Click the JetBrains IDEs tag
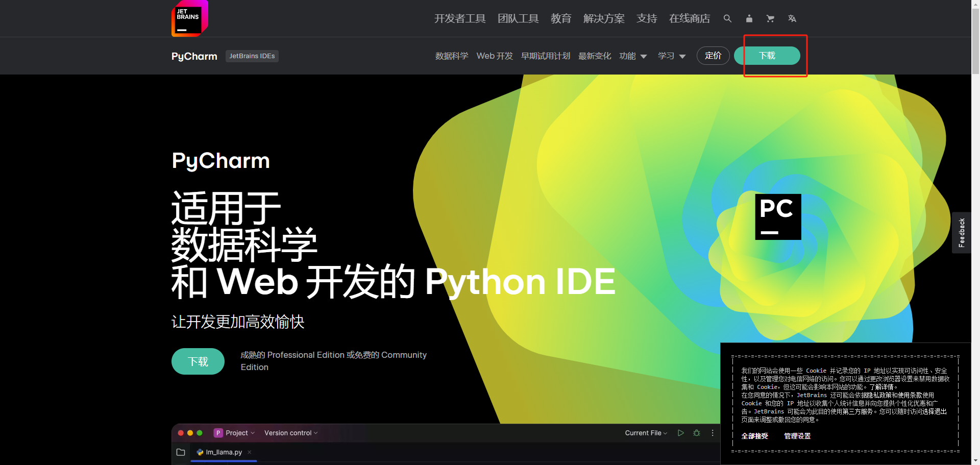The width and height of the screenshot is (980, 465). click(252, 56)
